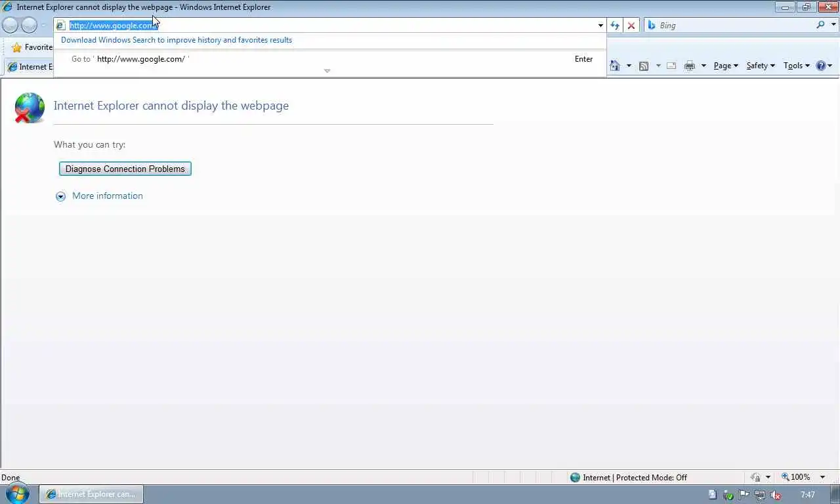This screenshot has width=840, height=504.
Task: Open the privacy report dropdown arrow
Action: (768, 478)
